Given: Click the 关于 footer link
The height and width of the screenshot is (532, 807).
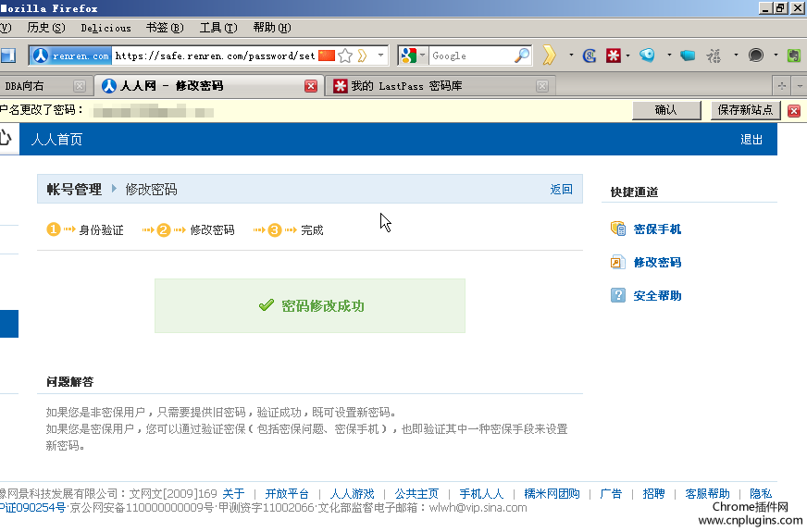Looking at the screenshot, I should 233,494.
